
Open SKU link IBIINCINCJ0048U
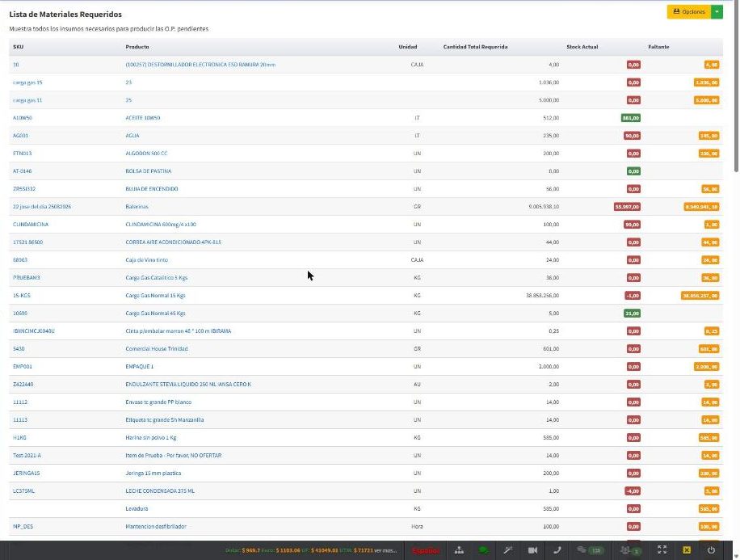pos(33,331)
